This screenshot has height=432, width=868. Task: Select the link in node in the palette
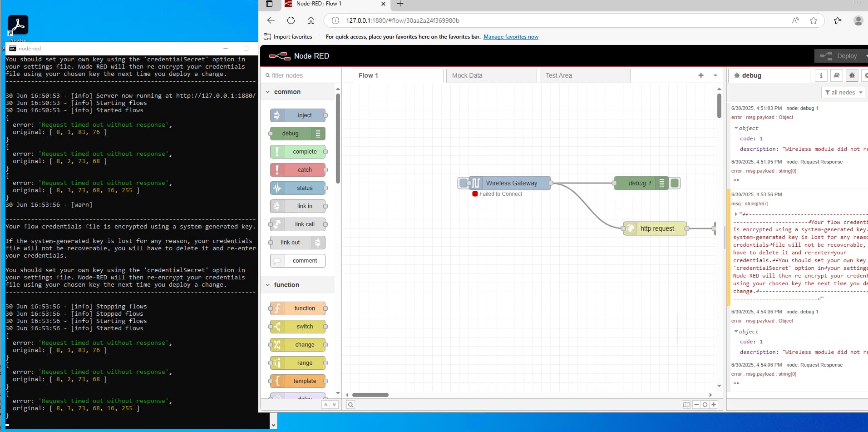pyautogui.click(x=298, y=206)
